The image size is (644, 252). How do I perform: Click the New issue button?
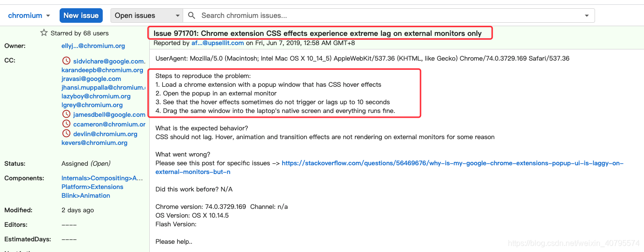point(81,16)
